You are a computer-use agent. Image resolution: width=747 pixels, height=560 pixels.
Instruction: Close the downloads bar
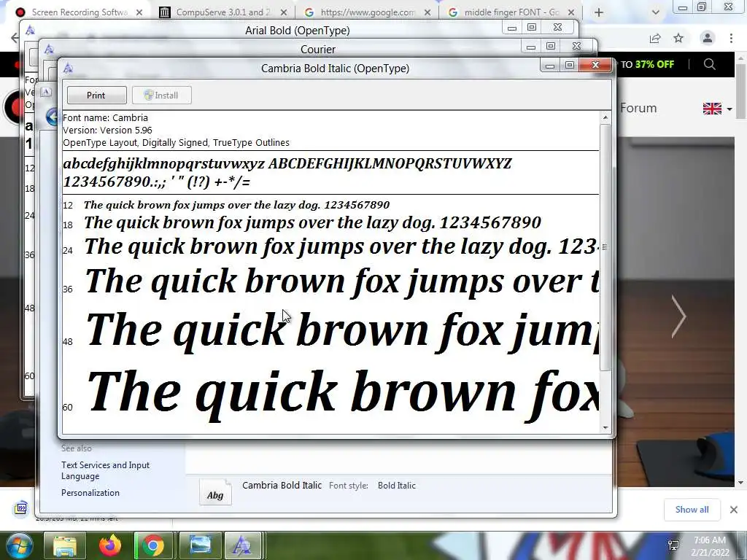click(734, 510)
